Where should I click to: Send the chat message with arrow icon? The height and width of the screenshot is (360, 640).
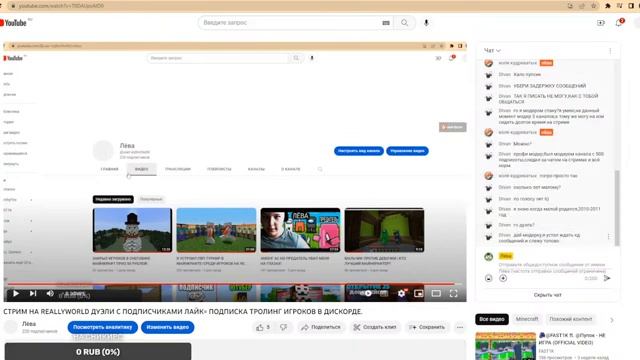607,278
